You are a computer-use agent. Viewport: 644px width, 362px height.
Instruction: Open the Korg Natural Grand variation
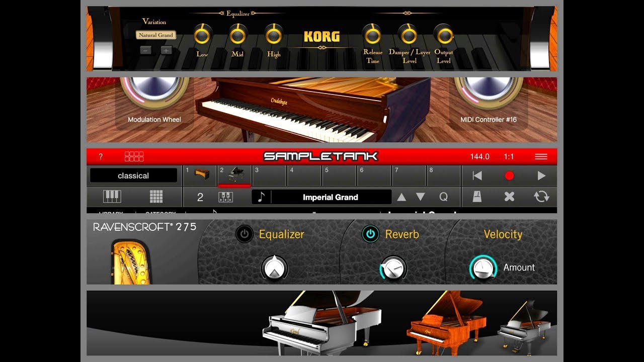[156, 35]
